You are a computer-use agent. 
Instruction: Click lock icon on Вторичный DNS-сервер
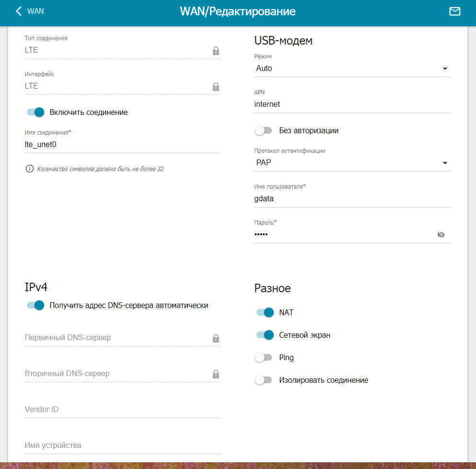216,374
